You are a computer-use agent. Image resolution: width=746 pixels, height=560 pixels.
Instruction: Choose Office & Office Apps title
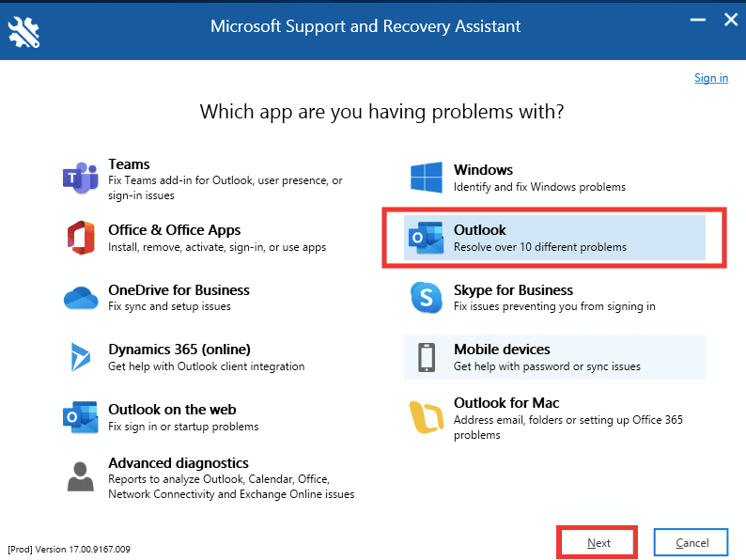pos(175,230)
